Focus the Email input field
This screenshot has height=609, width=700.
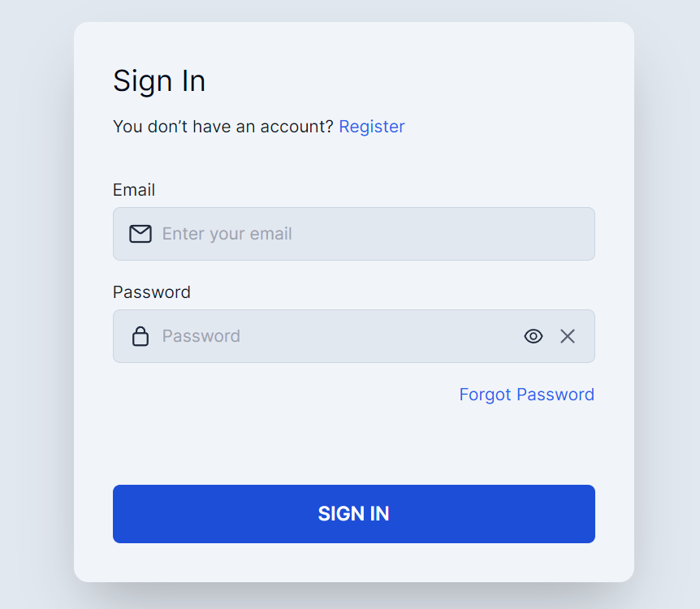pos(365,234)
